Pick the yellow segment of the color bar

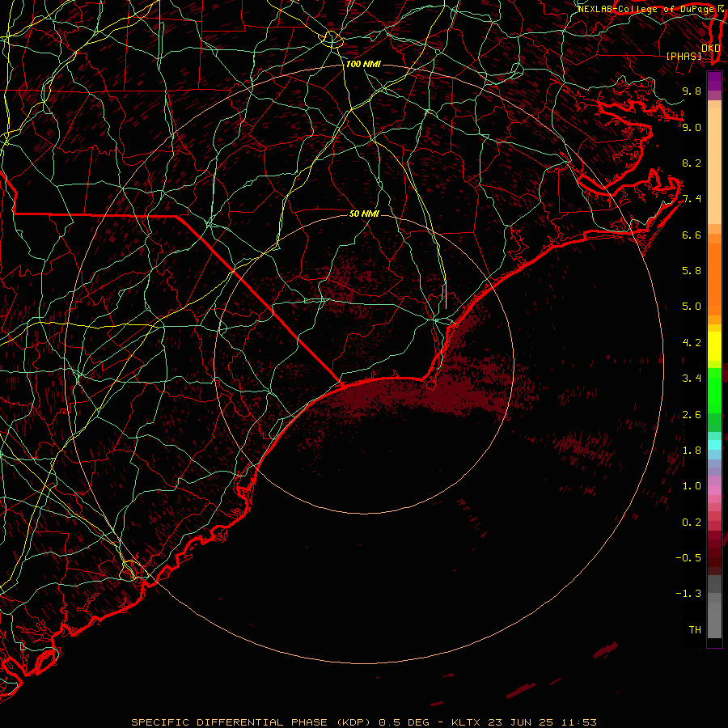pos(714,346)
